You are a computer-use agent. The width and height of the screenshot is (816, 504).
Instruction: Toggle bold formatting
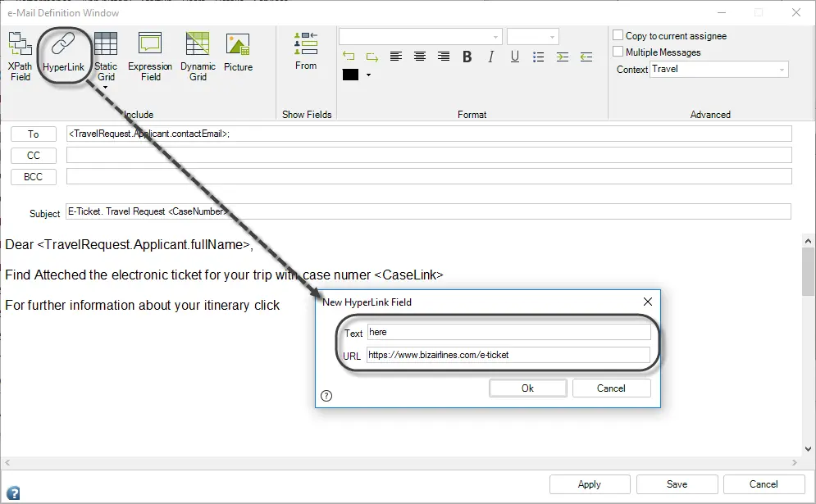click(467, 57)
